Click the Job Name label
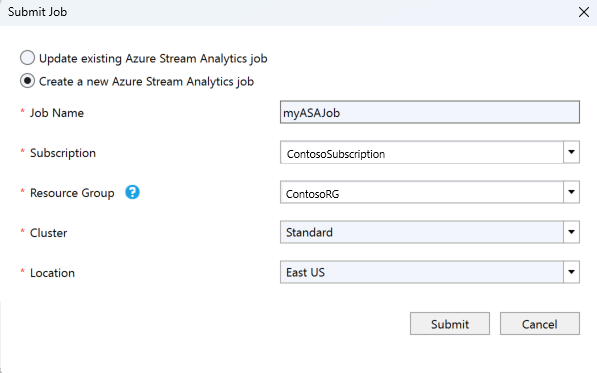This screenshot has width=597, height=373. coord(57,113)
